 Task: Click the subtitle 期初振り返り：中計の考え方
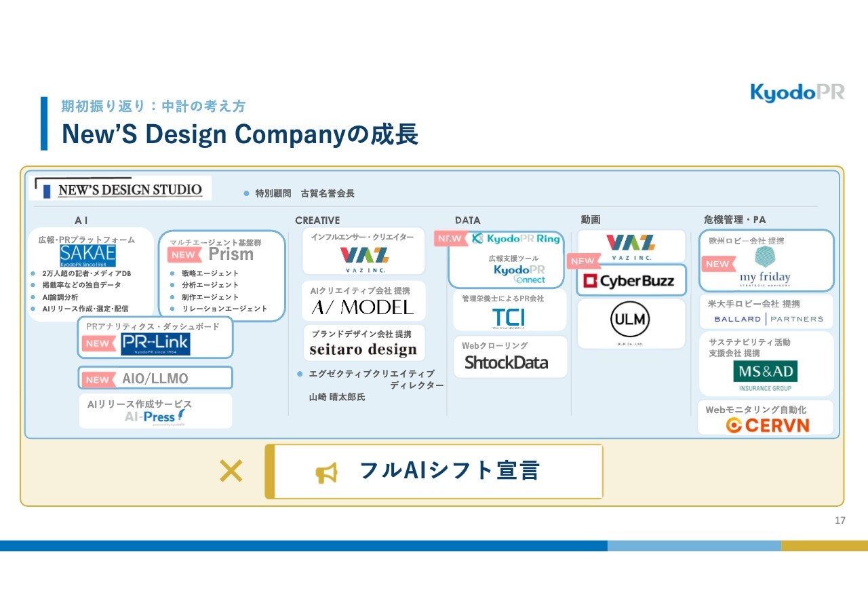click(153, 106)
